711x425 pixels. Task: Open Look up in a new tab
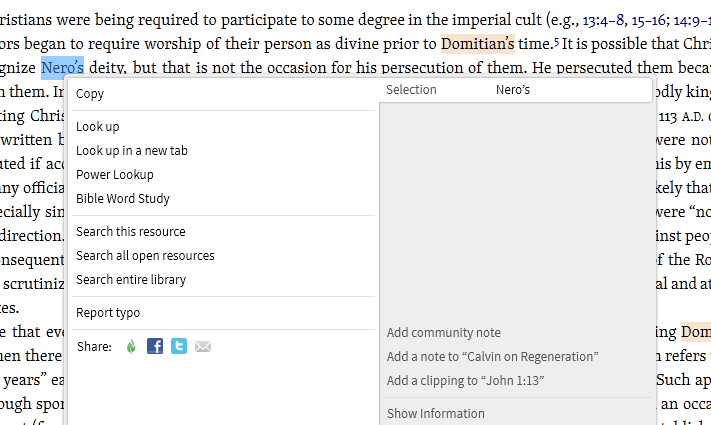(x=132, y=151)
